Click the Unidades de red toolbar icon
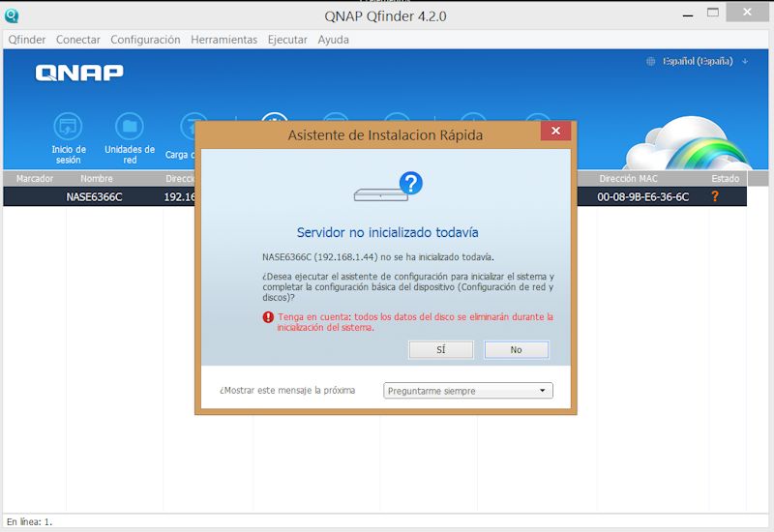 click(x=130, y=127)
